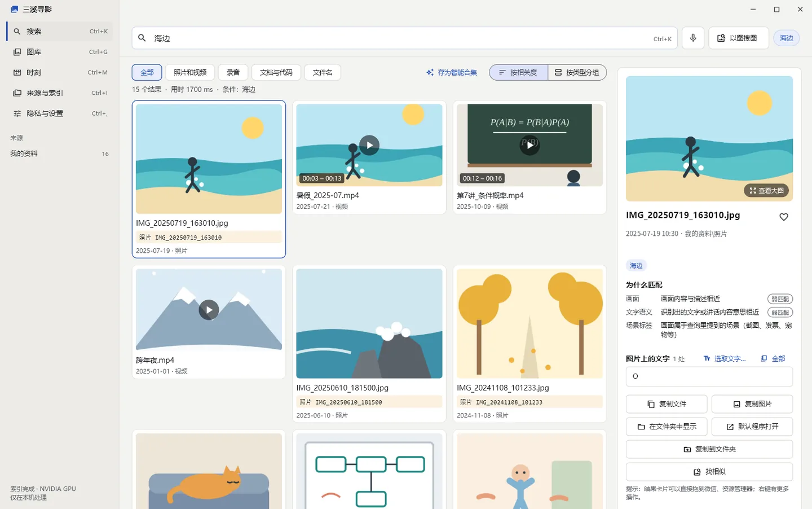812x509 pixels.
Task: Select the 照片和视频 filter tab
Action: (x=190, y=72)
